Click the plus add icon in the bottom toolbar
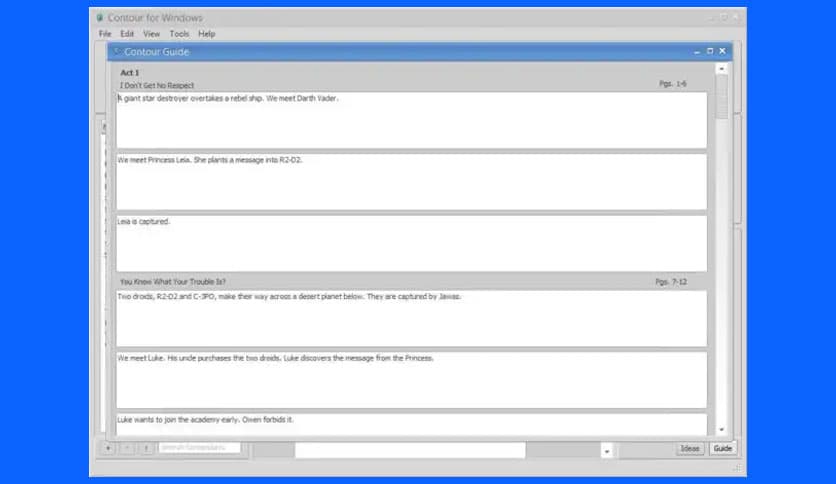The height and width of the screenshot is (484, 836). [x=108, y=448]
